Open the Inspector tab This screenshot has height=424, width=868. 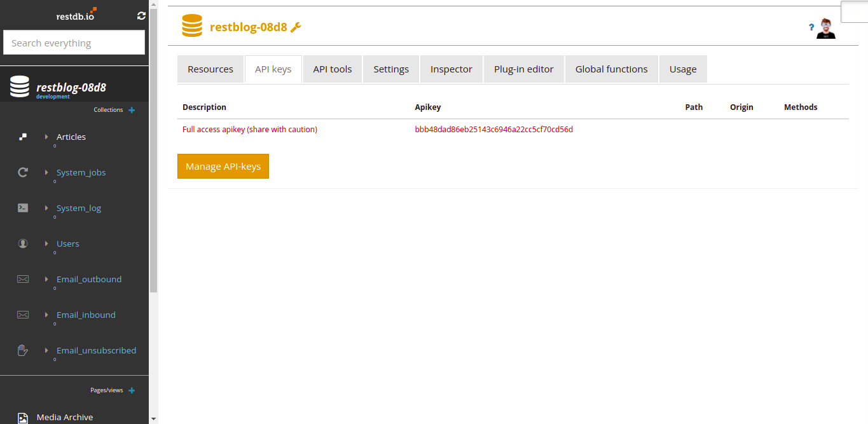click(451, 69)
